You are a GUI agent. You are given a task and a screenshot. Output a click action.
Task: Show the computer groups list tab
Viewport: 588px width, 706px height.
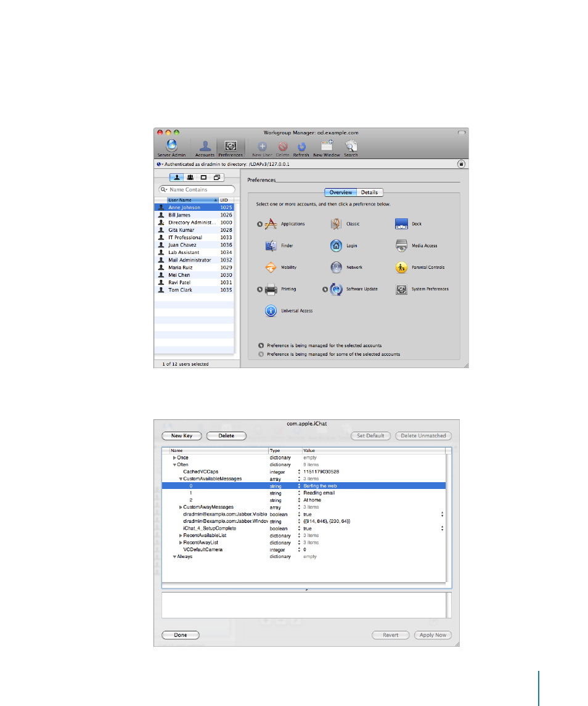point(217,178)
